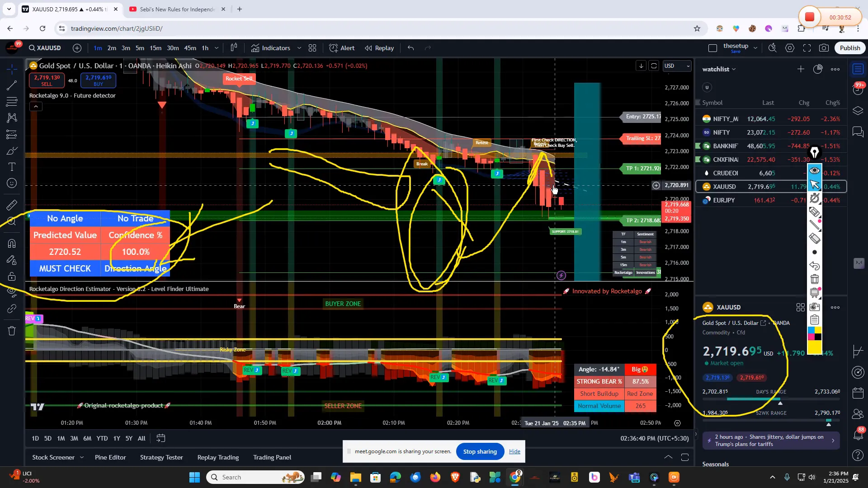
Task: Select the brush drawing tool
Action: 12,151
